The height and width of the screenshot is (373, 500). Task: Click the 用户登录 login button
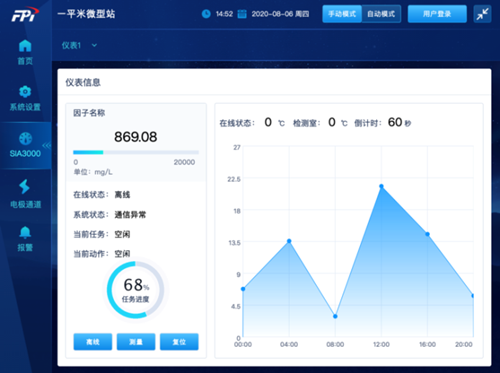[x=437, y=14]
